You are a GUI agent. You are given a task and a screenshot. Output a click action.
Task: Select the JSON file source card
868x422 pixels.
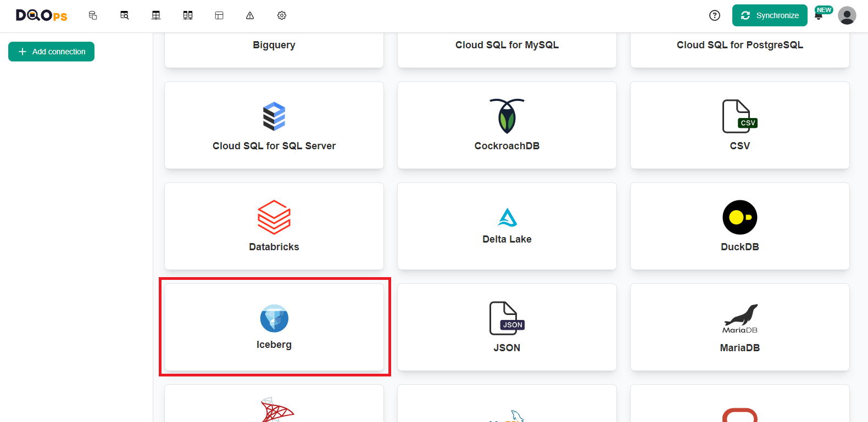point(507,327)
